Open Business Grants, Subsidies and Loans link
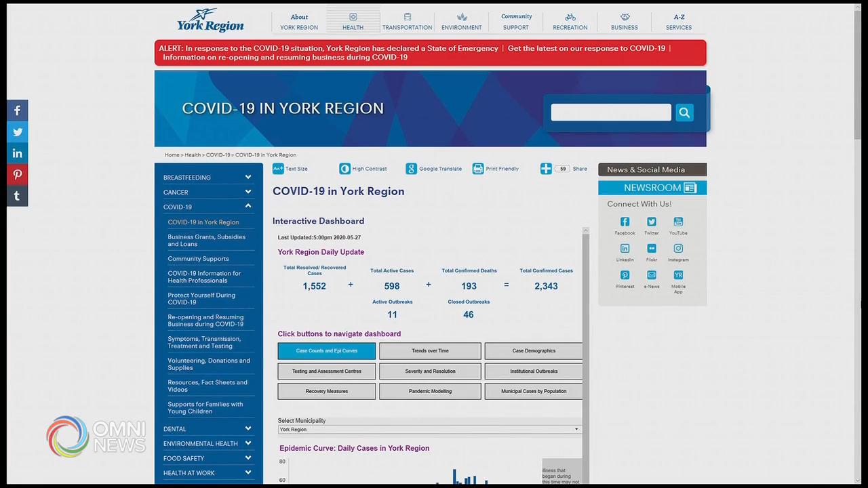Screen dimensions: 868x488 click(207, 241)
